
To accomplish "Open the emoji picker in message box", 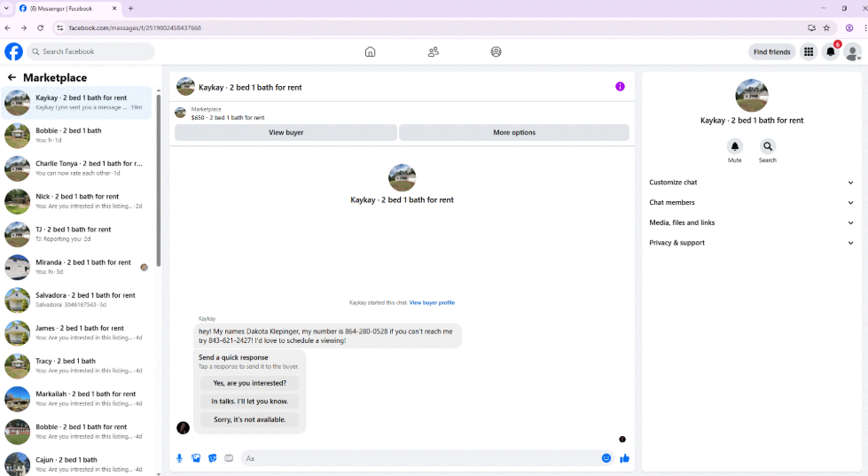I will pyautogui.click(x=606, y=457).
